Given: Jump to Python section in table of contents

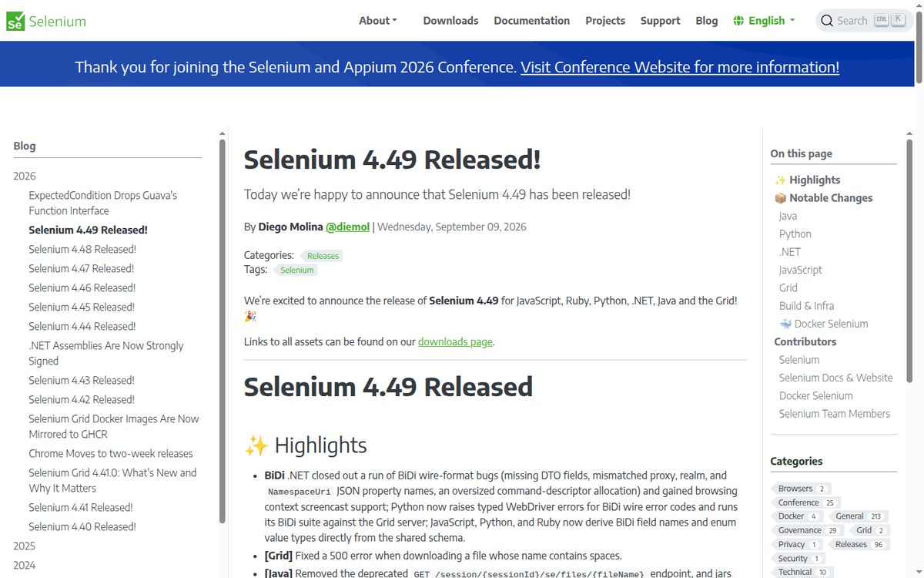Looking at the screenshot, I should tap(795, 234).
